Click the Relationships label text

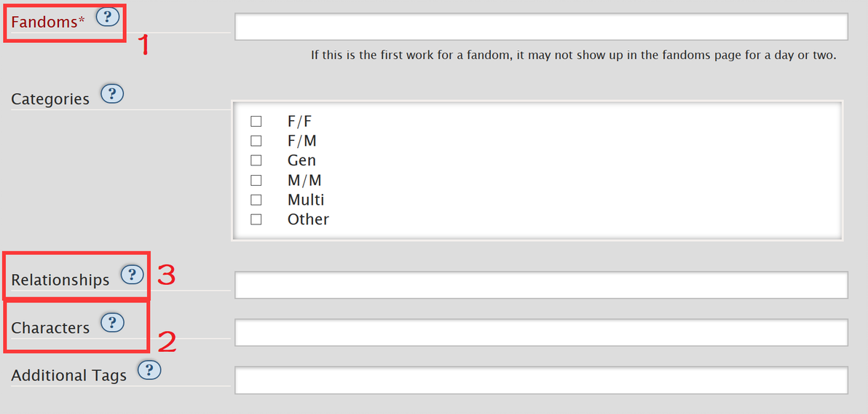point(60,280)
